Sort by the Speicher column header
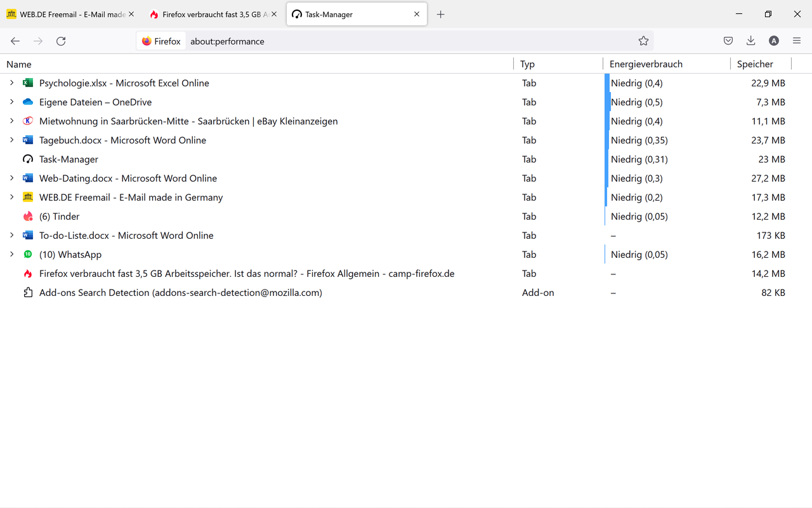The width and height of the screenshot is (812, 508). (x=755, y=64)
